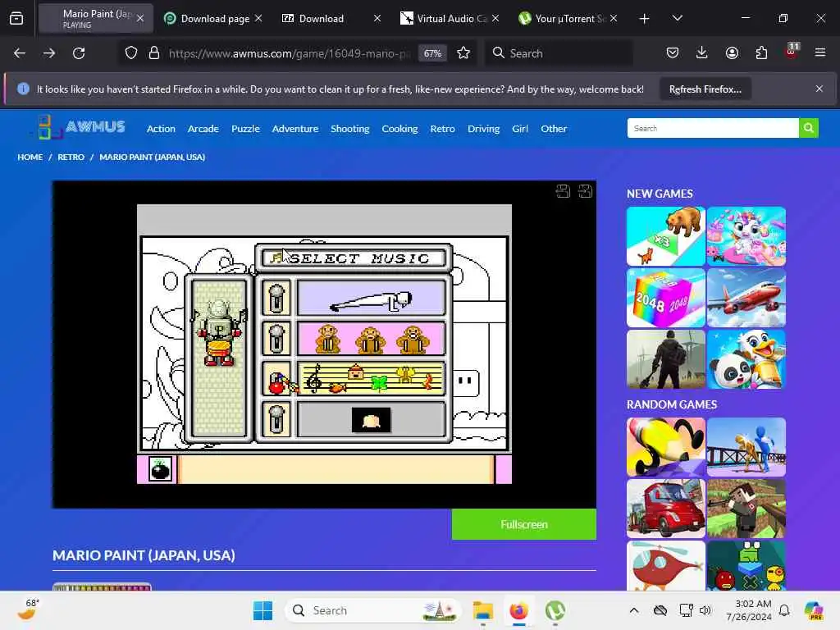Open uBlock extension icon with badge

(792, 52)
